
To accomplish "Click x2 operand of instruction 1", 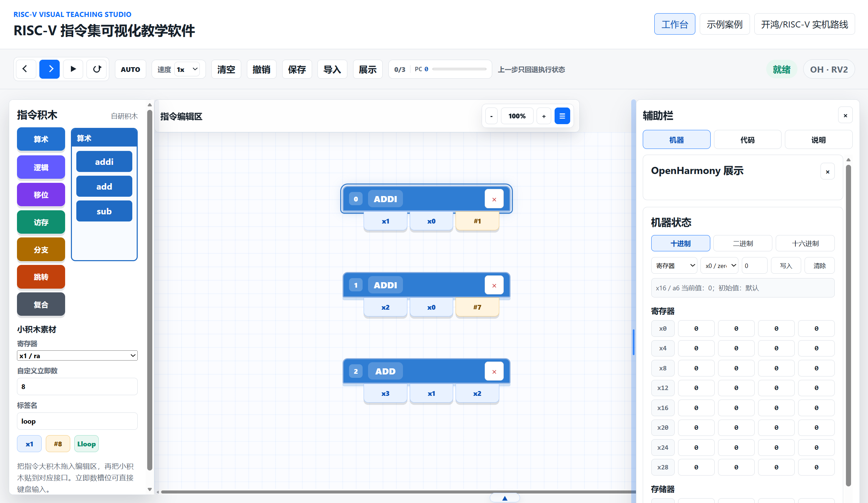I will point(385,307).
